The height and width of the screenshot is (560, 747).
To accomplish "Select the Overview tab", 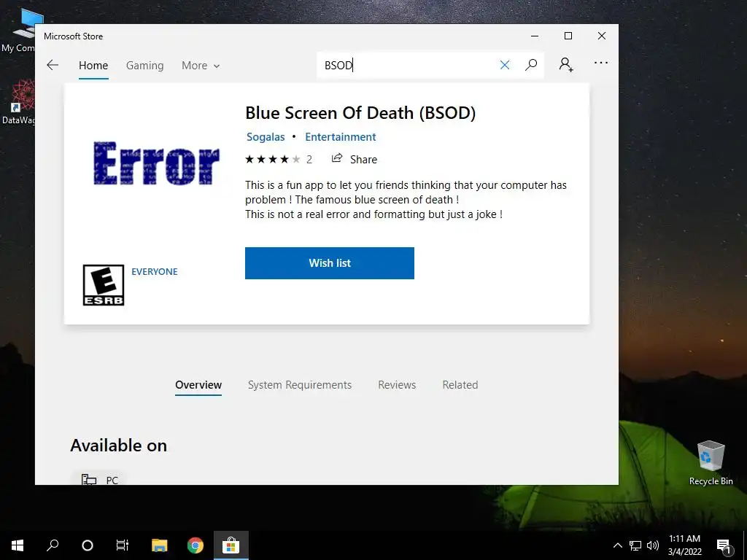I will coord(198,385).
